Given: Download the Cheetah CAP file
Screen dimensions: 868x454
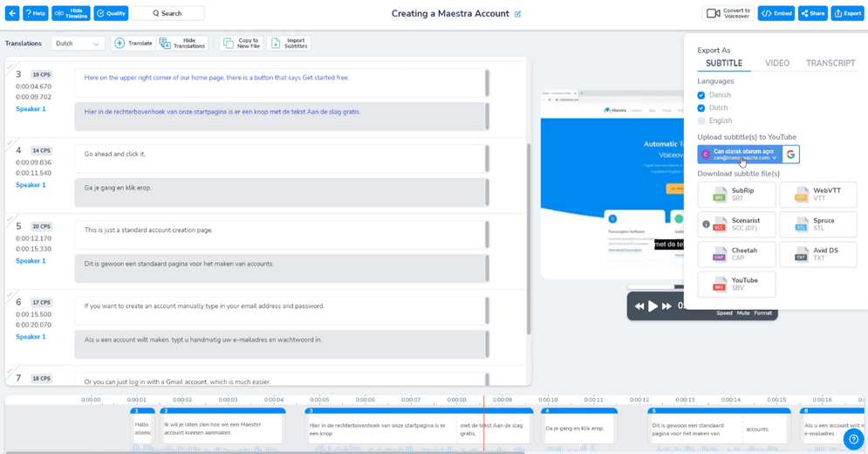Looking at the screenshot, I should point(736,254).
